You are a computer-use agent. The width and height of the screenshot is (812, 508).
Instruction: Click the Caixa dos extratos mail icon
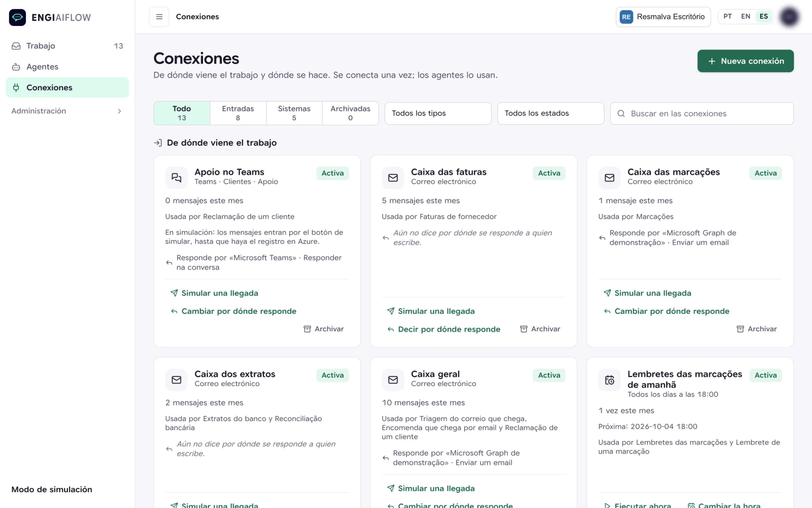tap(176, 379)
